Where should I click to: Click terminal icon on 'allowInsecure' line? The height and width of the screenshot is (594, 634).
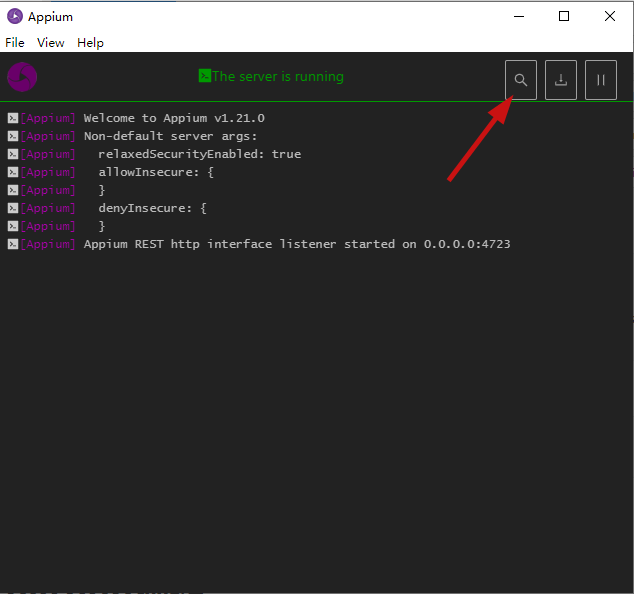pyautogui.click(x=13, y=172)
